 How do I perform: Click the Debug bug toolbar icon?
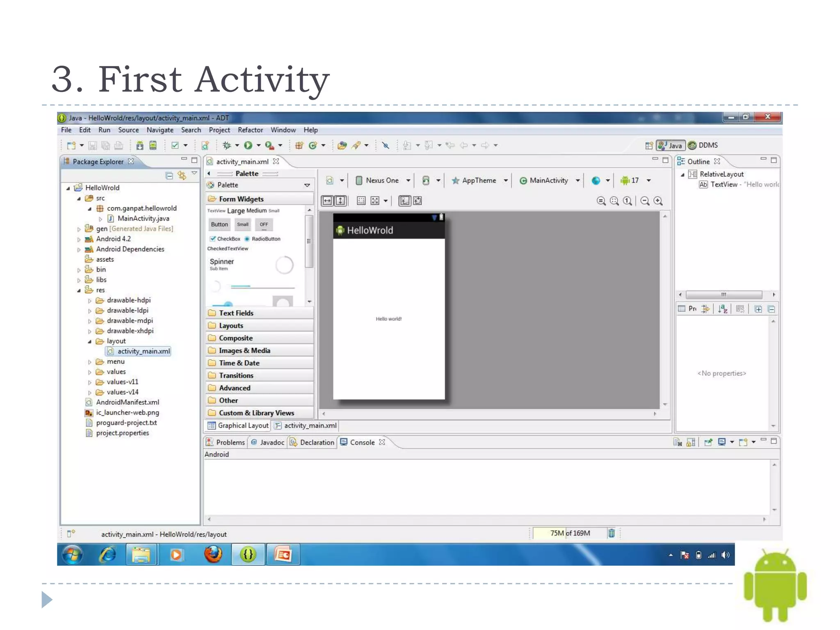[226, 145]
